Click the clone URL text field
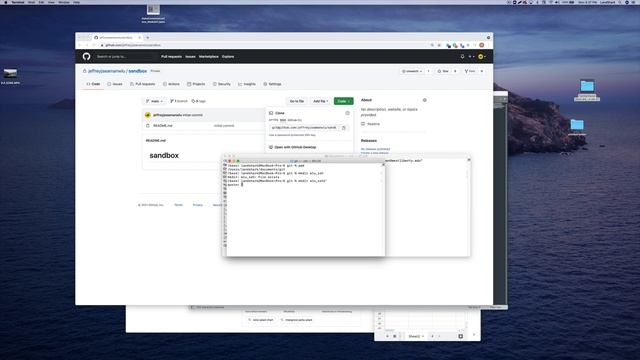Viewport: 640px width, 360px height. tap(304, 128)
